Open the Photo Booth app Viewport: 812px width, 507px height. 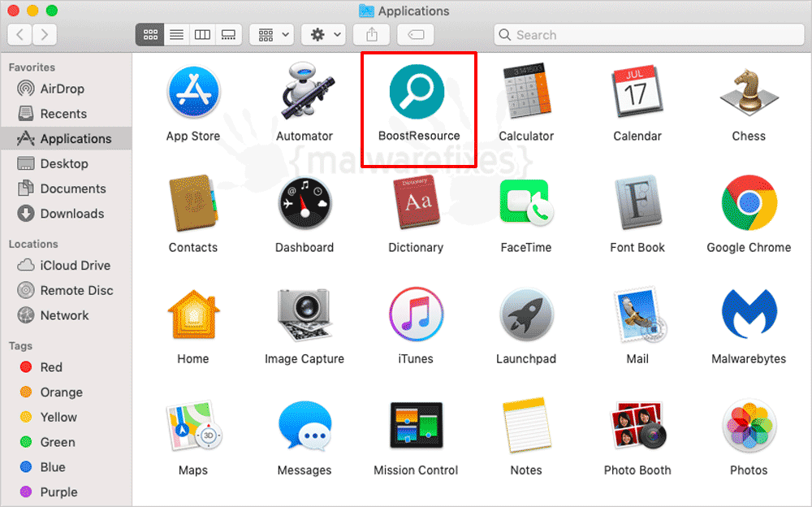click(637, 426)
